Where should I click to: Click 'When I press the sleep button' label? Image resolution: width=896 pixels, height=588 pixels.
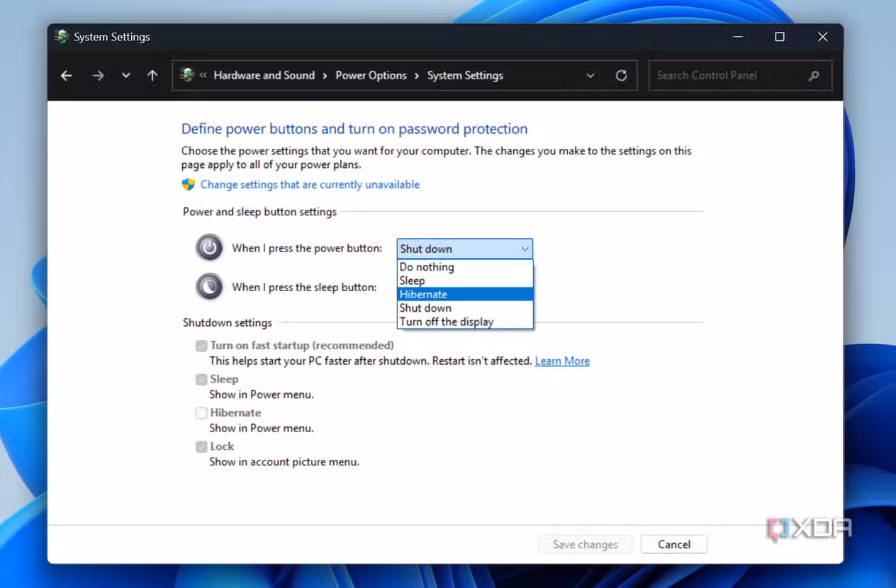pyautogui.click(x=304, y=287)
